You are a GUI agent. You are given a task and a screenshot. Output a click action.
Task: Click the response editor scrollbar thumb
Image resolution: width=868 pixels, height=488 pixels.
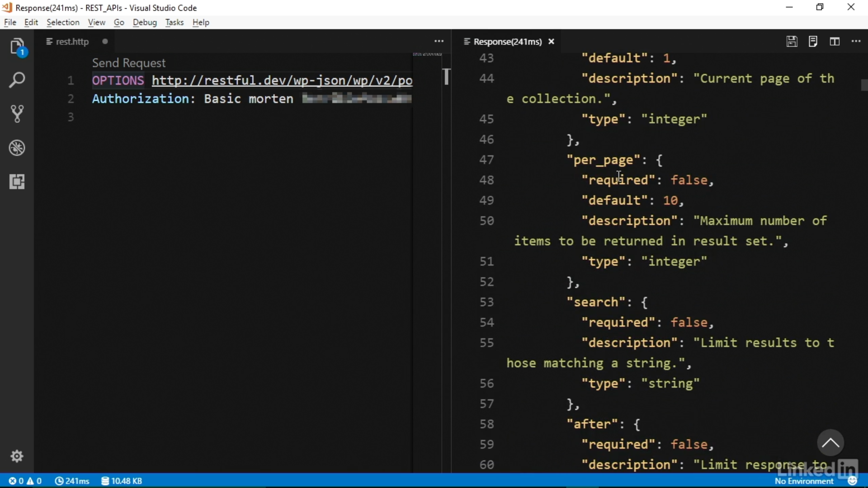click(864, 85)
